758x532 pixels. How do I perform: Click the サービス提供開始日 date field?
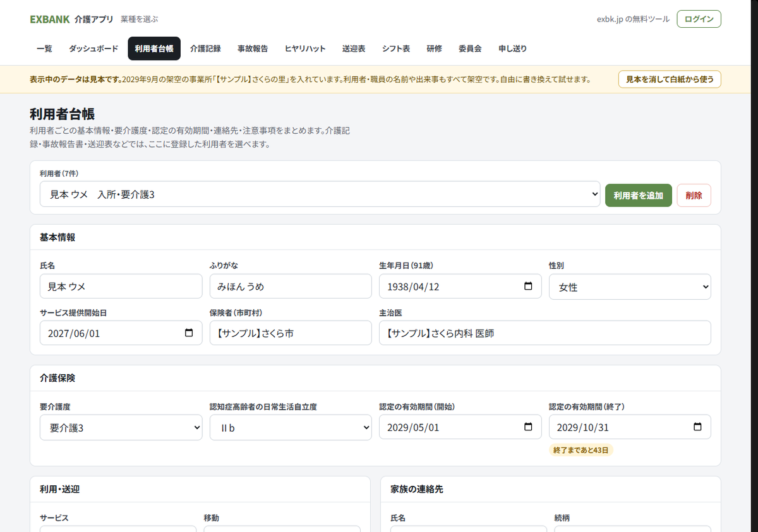[121, 333]
